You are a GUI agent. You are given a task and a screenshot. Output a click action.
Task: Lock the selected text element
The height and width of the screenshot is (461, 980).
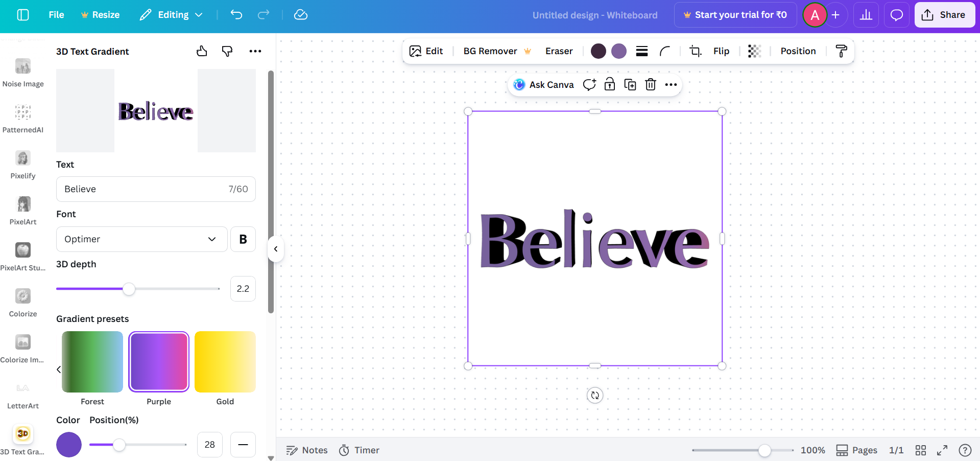coord(609,84)
